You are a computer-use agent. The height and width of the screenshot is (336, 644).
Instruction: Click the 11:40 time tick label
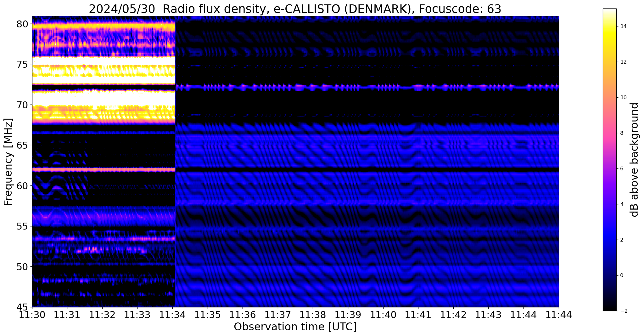(383, 315)
